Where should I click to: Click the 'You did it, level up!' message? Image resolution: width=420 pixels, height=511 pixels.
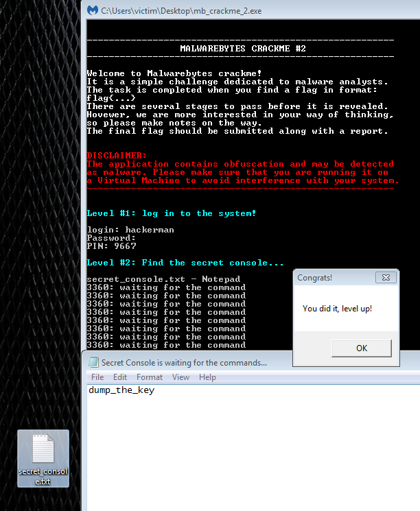click(x=337, y=309)
